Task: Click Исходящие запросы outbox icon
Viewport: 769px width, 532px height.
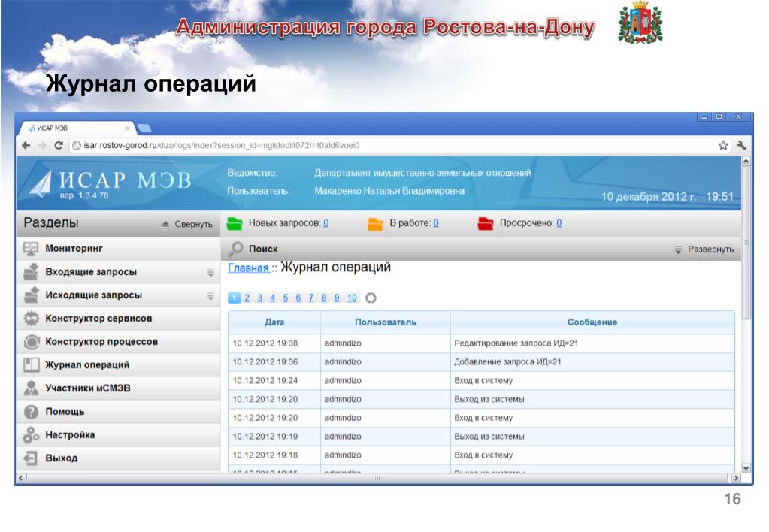Action: (32, 295)
